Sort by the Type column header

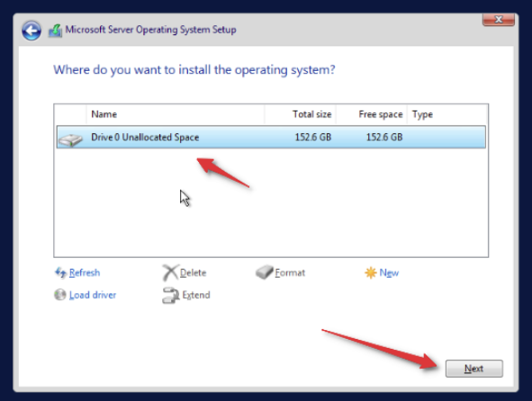(x=446, y=114)
